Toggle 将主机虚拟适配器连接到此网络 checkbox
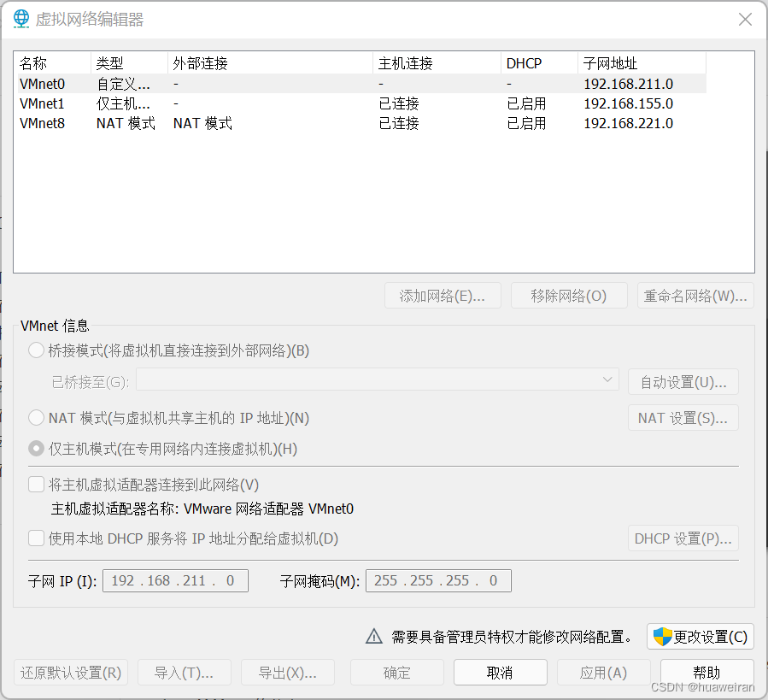The width and height of the screenshot is (768, 700). [36, 485]
